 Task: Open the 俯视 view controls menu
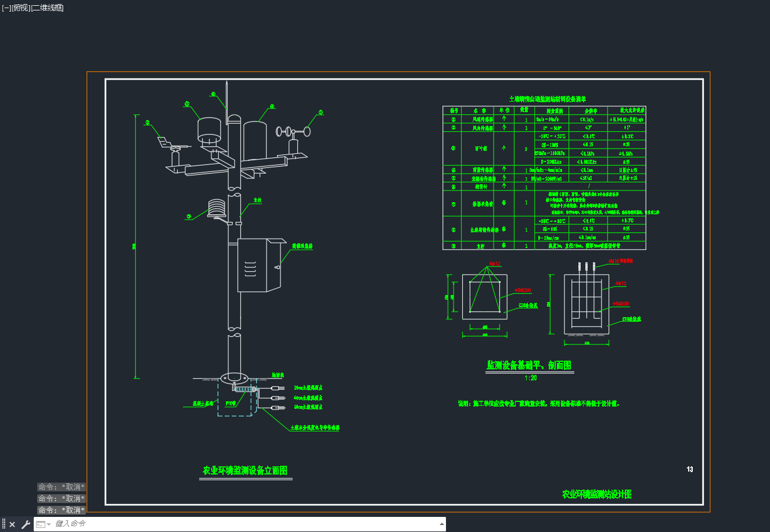coord(20,8)
